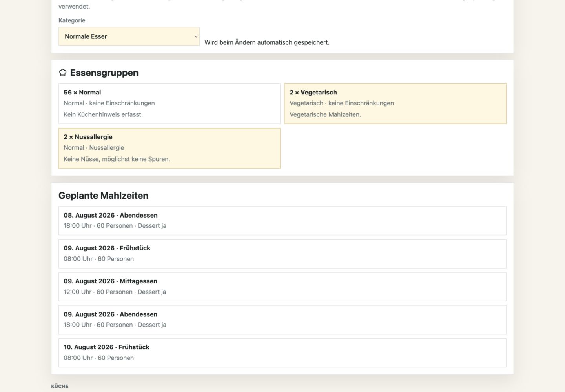Click the Kein Küchenhinweis erfasst note

tap(103, 114)
